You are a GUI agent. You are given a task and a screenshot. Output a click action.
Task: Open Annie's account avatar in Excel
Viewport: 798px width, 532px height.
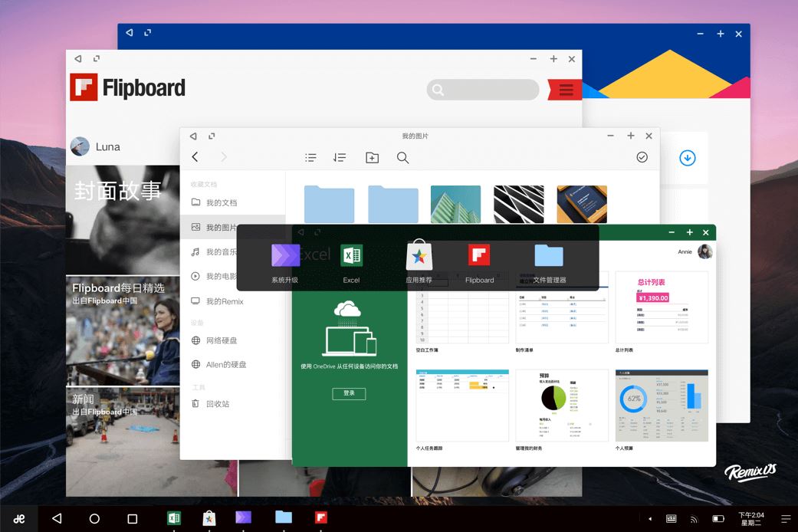[705, 251]
